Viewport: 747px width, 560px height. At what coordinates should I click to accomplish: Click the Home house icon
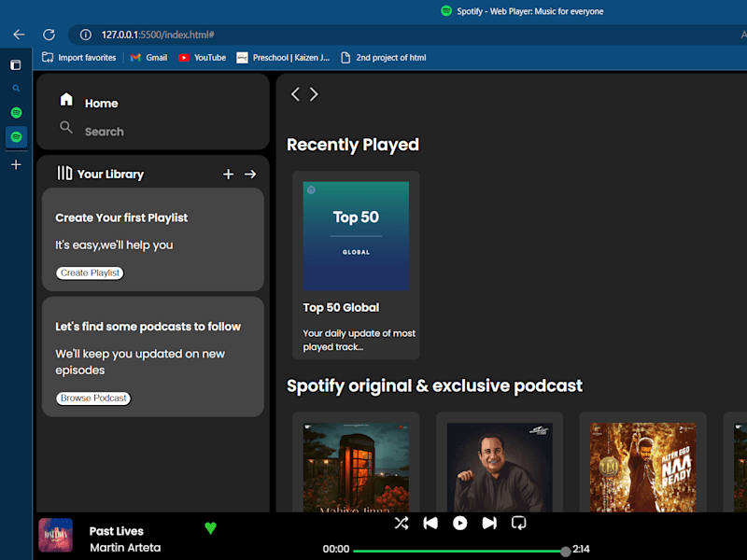point(66,100)
